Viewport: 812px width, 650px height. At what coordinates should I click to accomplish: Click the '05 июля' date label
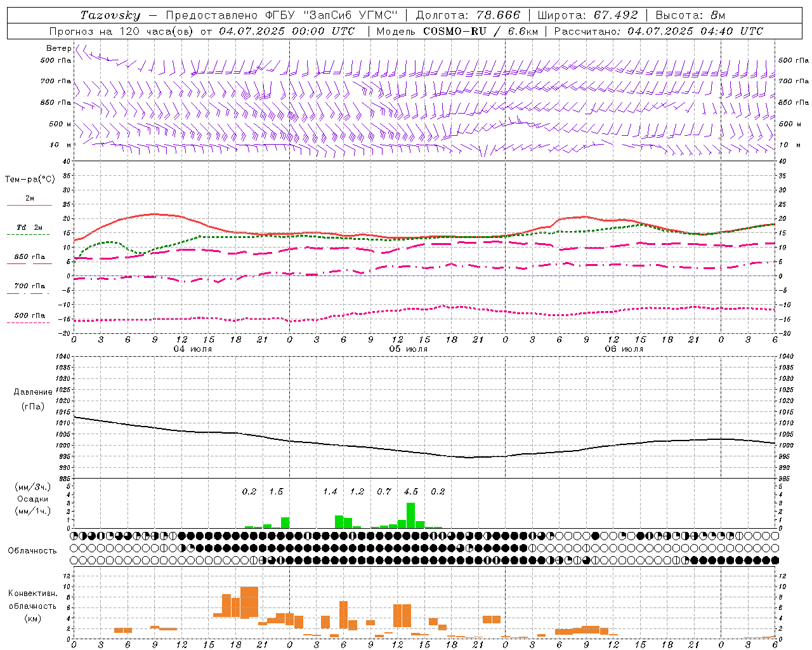point(409,349)
